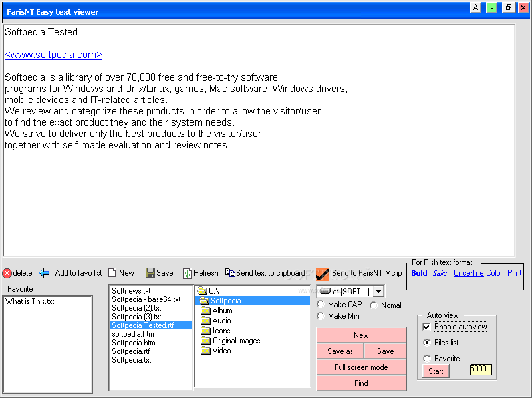Apply Underline rich text format
This screenshot has width=532, height=398.
(x=469, y=273)
